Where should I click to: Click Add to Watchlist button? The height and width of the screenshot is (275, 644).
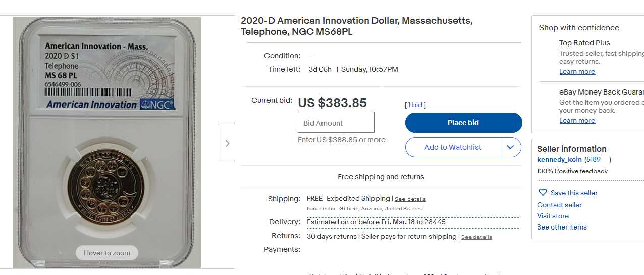453,147
